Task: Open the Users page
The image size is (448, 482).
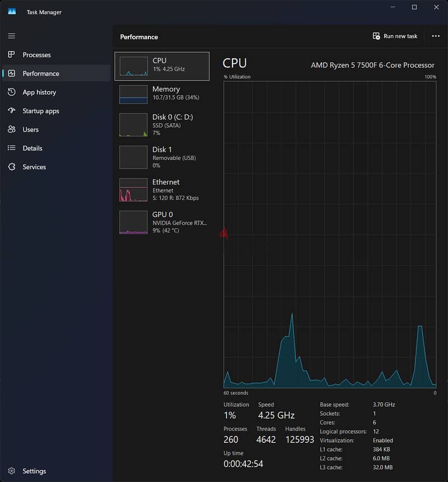Action: (57, 129)
